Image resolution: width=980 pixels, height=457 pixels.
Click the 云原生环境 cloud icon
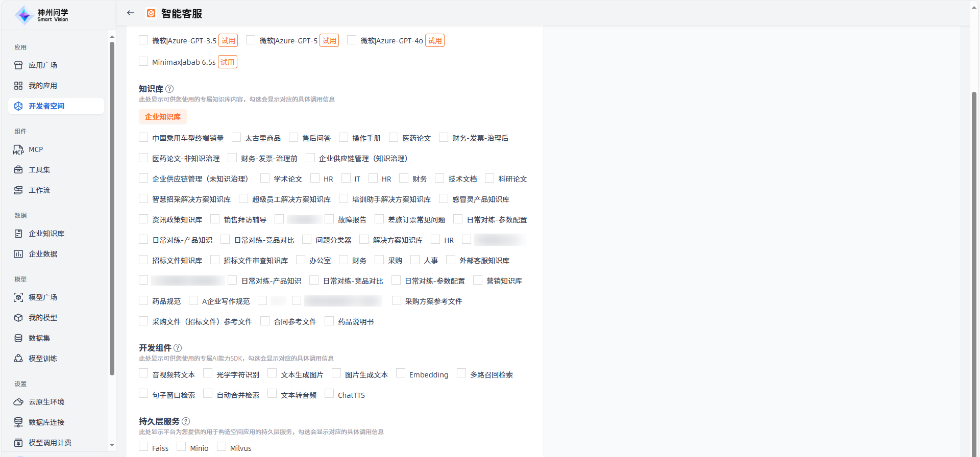(18, 402)
